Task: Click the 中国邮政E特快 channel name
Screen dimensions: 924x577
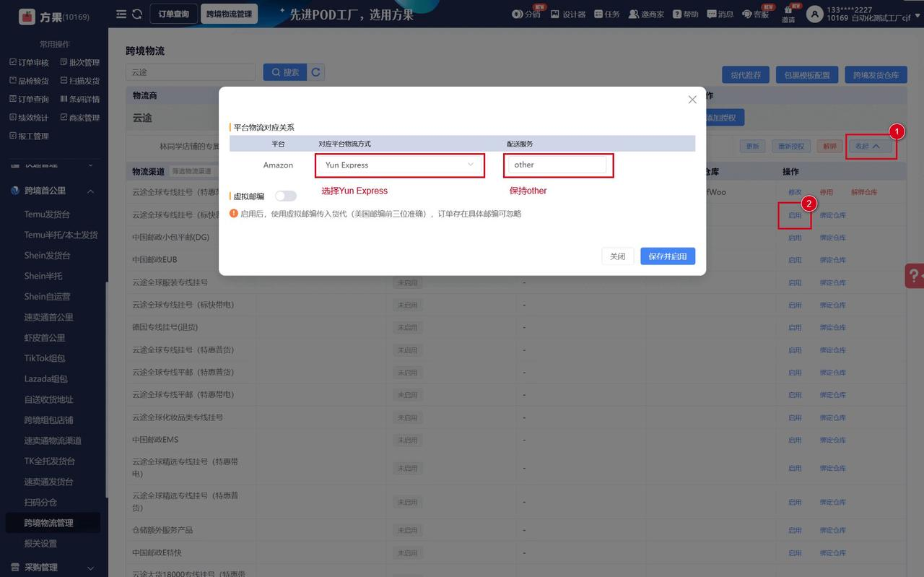Action: [157, 552]
